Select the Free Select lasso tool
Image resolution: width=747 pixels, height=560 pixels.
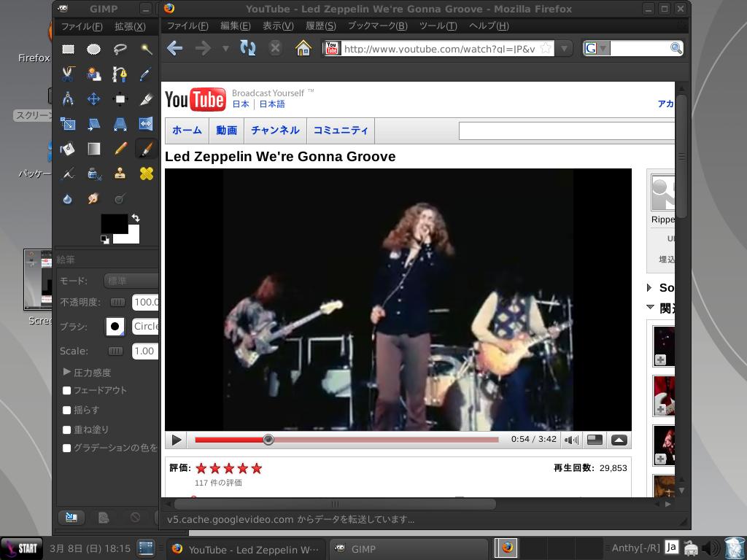(x=120, y=50)
